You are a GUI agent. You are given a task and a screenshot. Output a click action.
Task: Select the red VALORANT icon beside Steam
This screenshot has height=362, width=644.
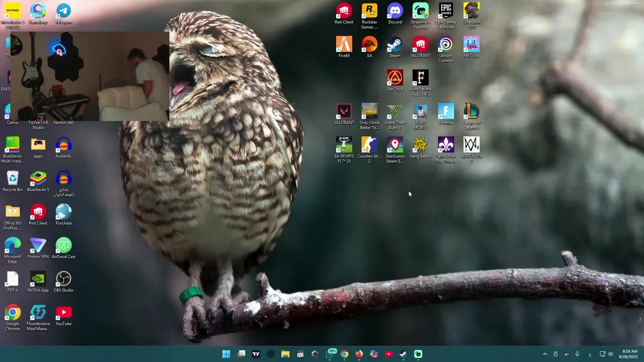tap(421, 47)
